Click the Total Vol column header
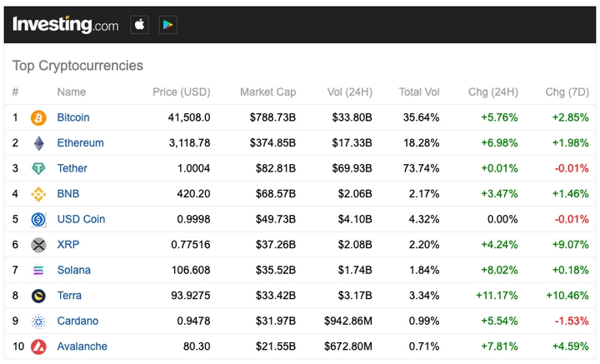 point(419,92)
